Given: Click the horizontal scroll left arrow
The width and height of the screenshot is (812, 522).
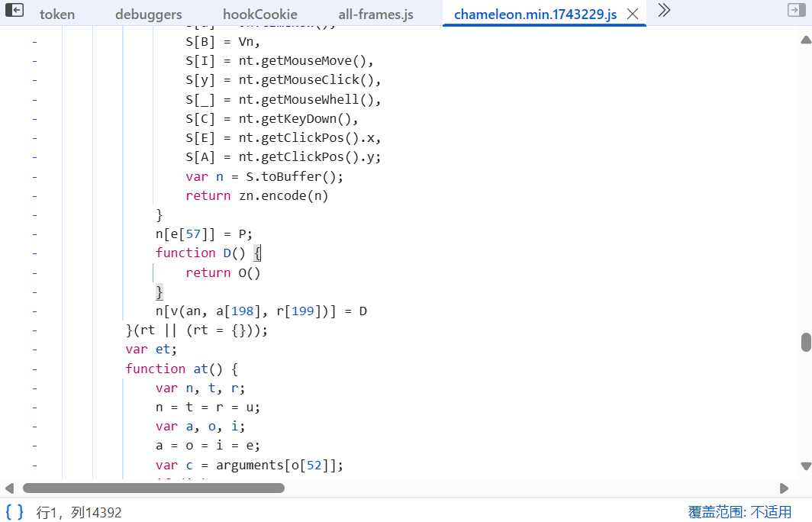Looking at the screenshot, I should (x=10, y=488).
